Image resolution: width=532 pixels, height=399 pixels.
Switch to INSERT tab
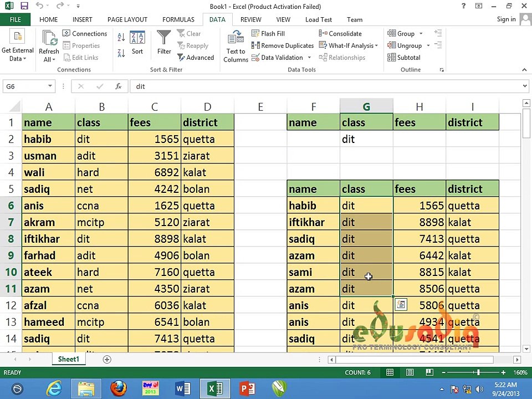coord(82,19)
